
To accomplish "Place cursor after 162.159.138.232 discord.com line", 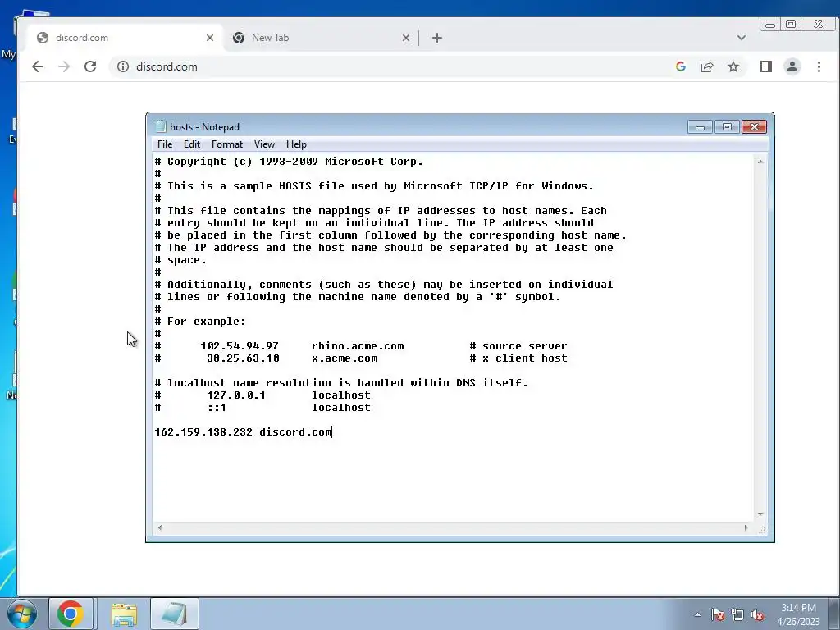I will coord(331,432).
